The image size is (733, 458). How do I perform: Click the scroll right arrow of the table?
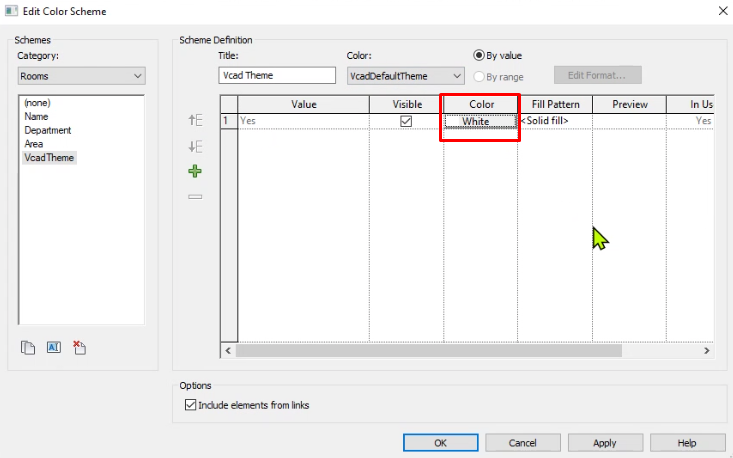707,351
